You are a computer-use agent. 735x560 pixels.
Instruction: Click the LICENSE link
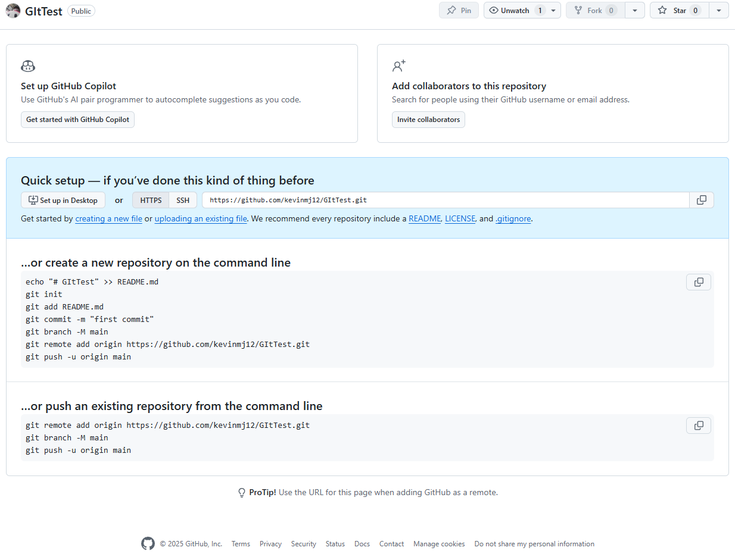tap(460, 218)
